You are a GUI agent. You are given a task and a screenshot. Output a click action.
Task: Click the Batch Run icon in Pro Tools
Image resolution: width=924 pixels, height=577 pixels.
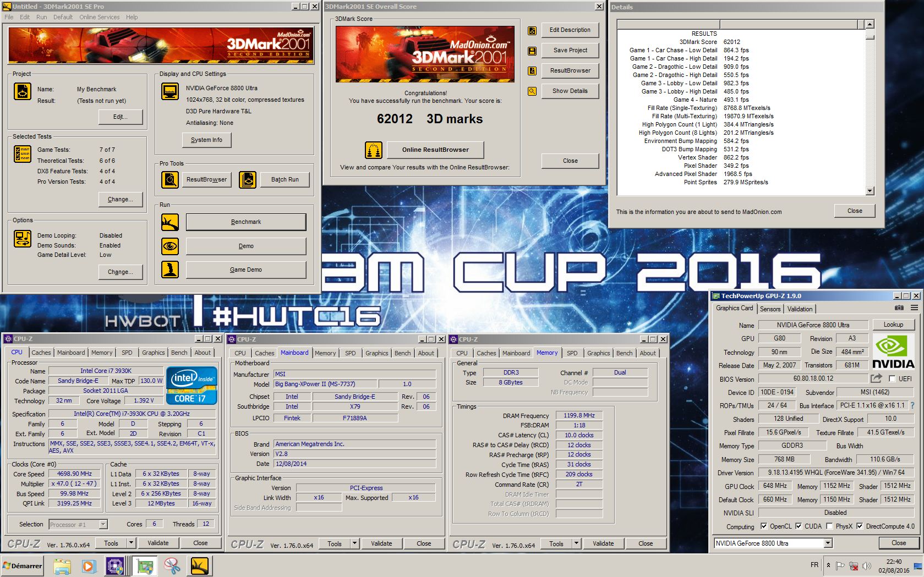248,179
